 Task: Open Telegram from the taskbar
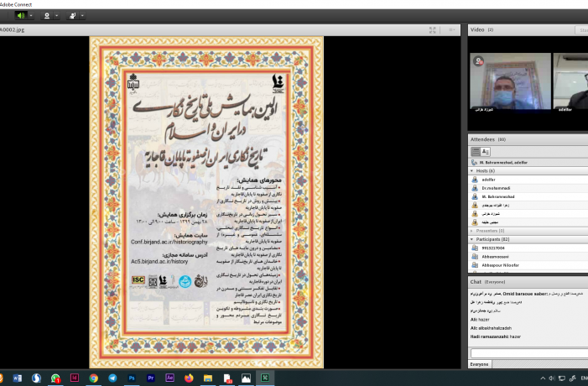(x=112, y=378)
